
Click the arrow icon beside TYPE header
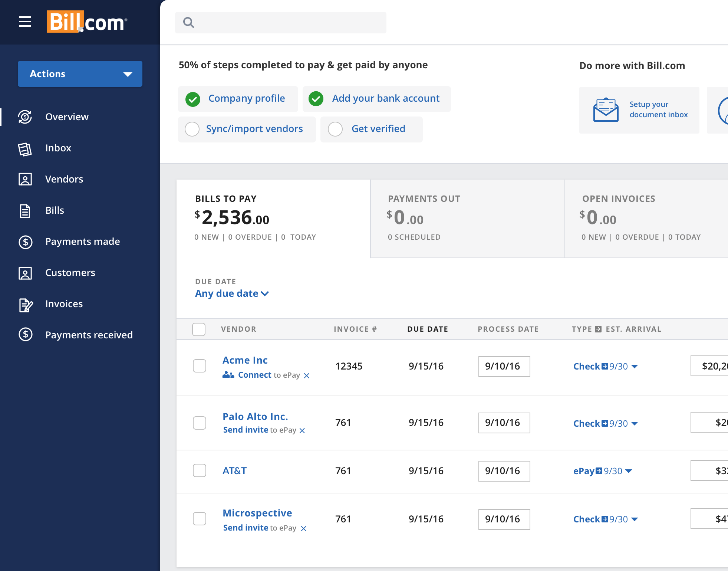click(598, 329)
